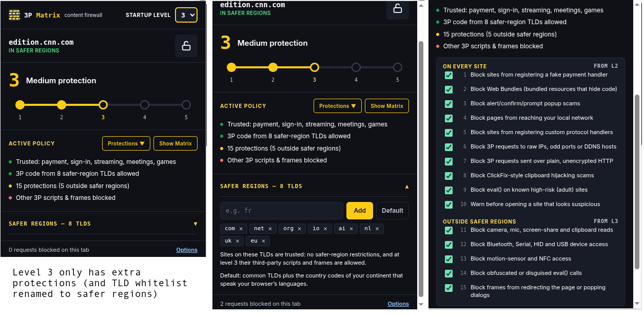Viewport: 644px width, 315px height.
Task: Remove the com TLD chip
Action: [241, 229]
